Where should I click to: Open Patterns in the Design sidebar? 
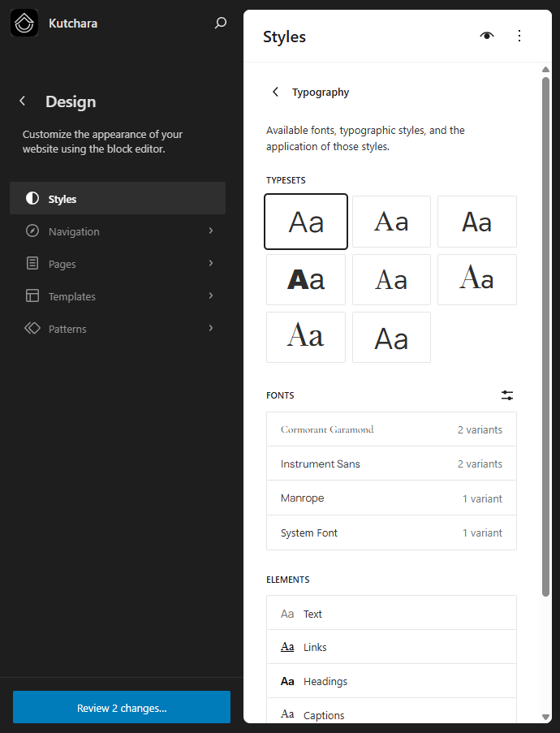coord(118,329)
